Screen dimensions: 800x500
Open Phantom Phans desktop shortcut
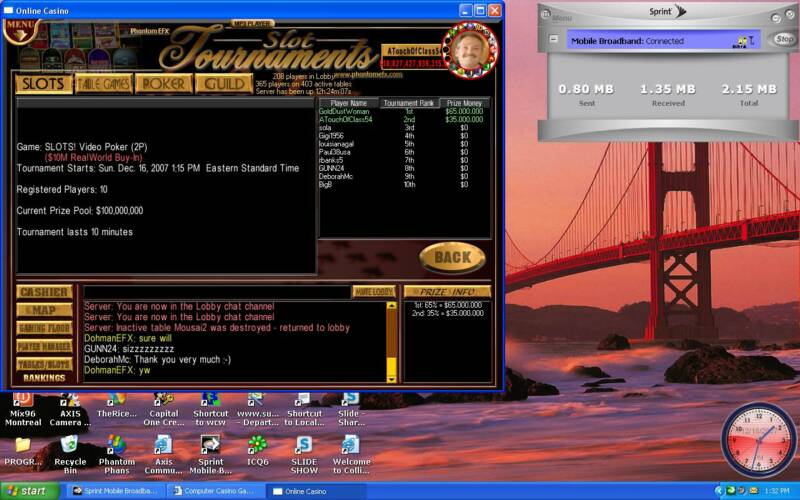click(x=117, y=454)
